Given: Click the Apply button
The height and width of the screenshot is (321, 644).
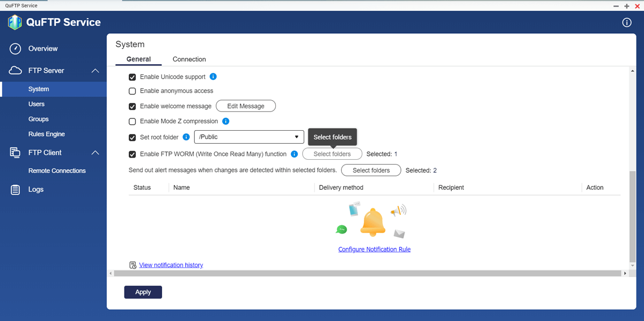Looking at the screenshot, I should coord(143,292).
